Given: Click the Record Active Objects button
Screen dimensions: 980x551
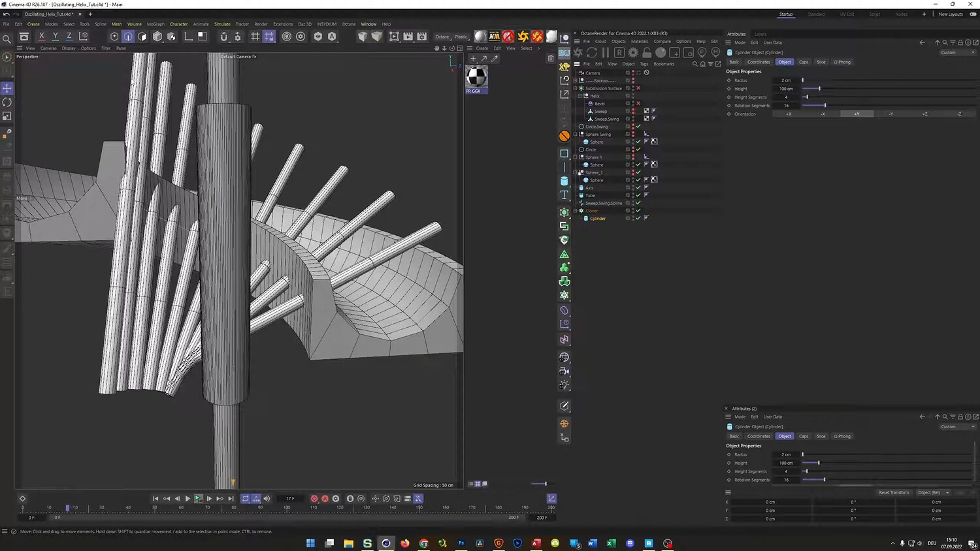Looking at the screenshot, I should click(314, 499).
